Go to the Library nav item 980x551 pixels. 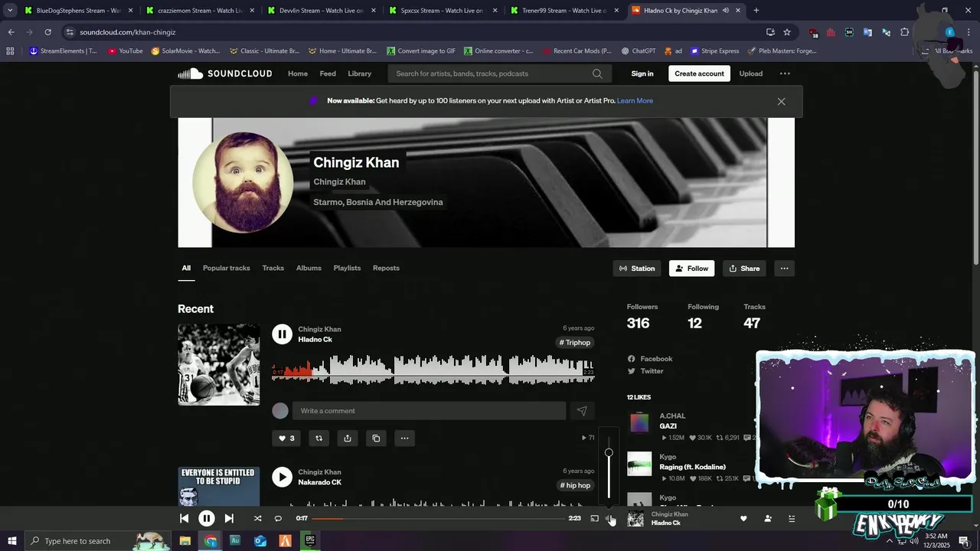click(359, 73)
